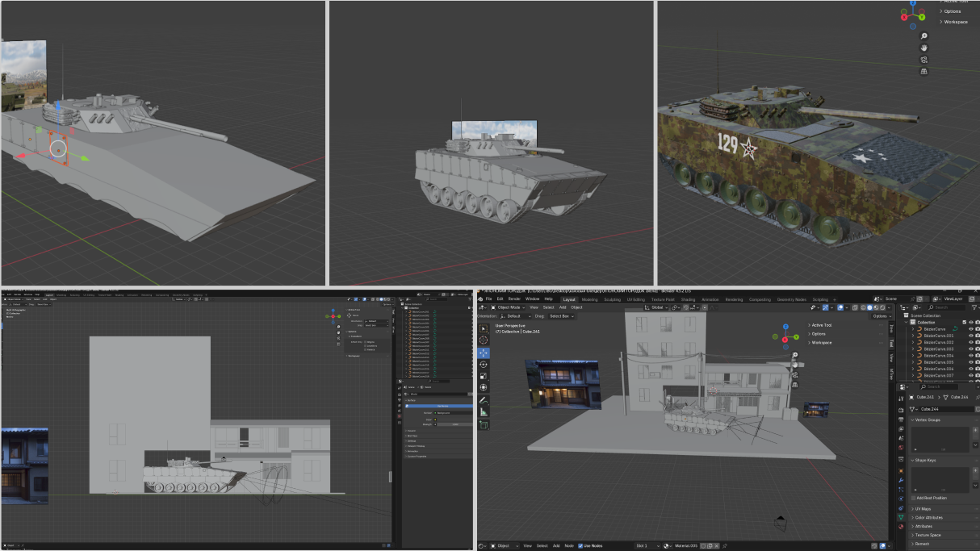Select the Cursor tool in bottom-right Blender toolbar
Image resolution: width=980 pixels, height=551 pixels.
484,340
